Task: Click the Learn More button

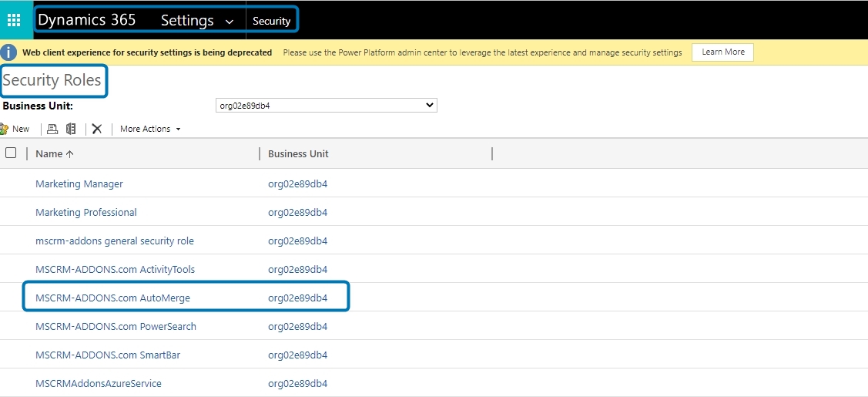Action: point(723,52)
